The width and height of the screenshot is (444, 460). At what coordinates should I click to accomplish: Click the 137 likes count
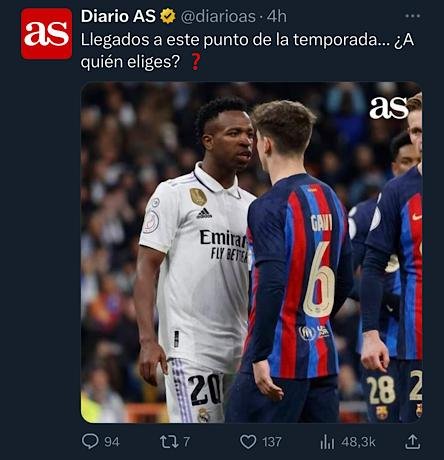click(x=272, y=442)
